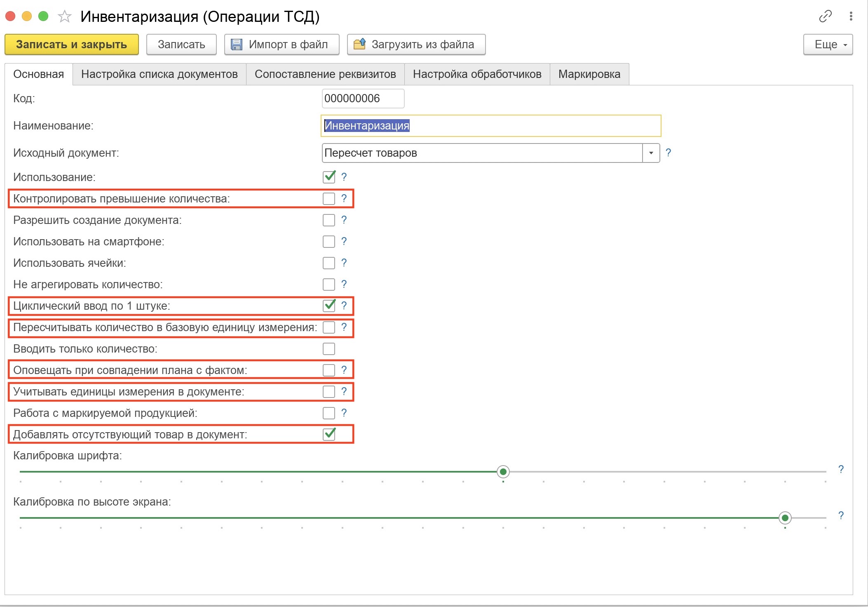Image resolution: width=868 pixels, height=607 pixels.
Task: Enable Разрешить создание документа checkbox
Action: point(329,220)
